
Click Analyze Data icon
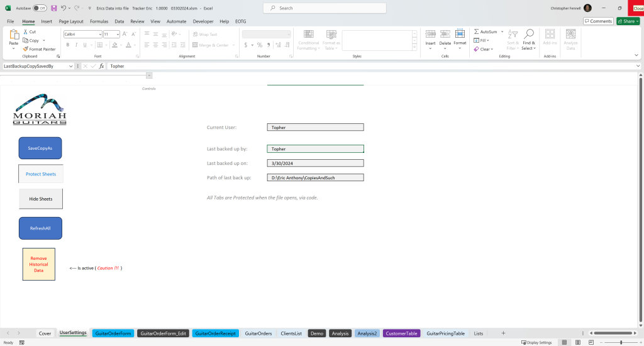(570, 34)
